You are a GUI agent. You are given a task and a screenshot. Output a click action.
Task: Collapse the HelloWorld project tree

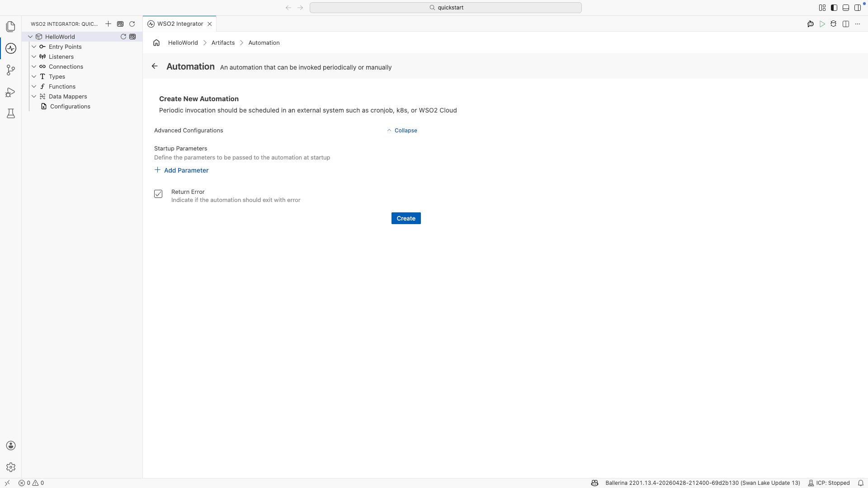tap(30, 37)
